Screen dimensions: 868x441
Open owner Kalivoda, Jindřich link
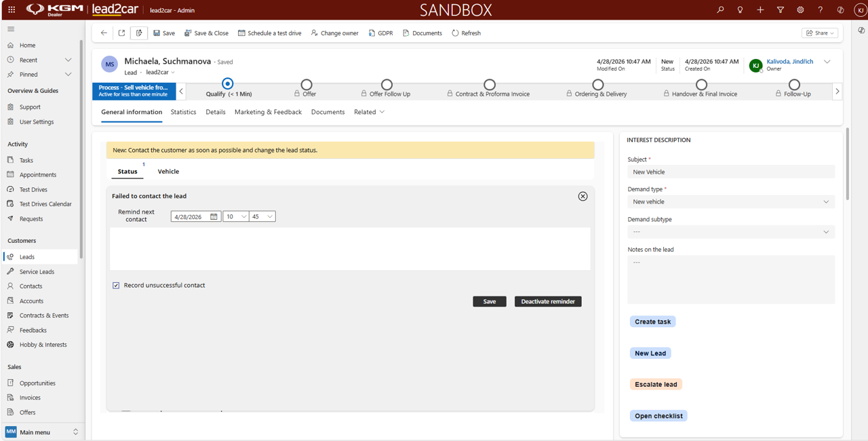pos(790,62)
